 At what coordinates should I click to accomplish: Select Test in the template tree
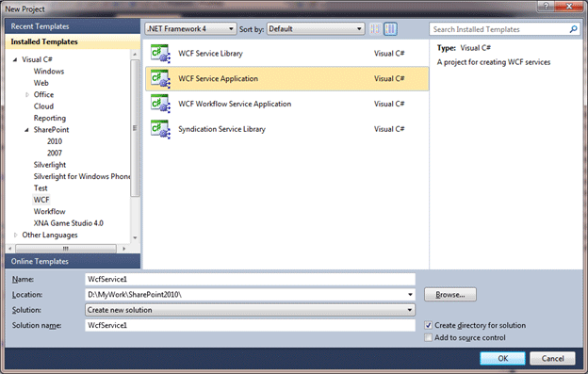41,188
